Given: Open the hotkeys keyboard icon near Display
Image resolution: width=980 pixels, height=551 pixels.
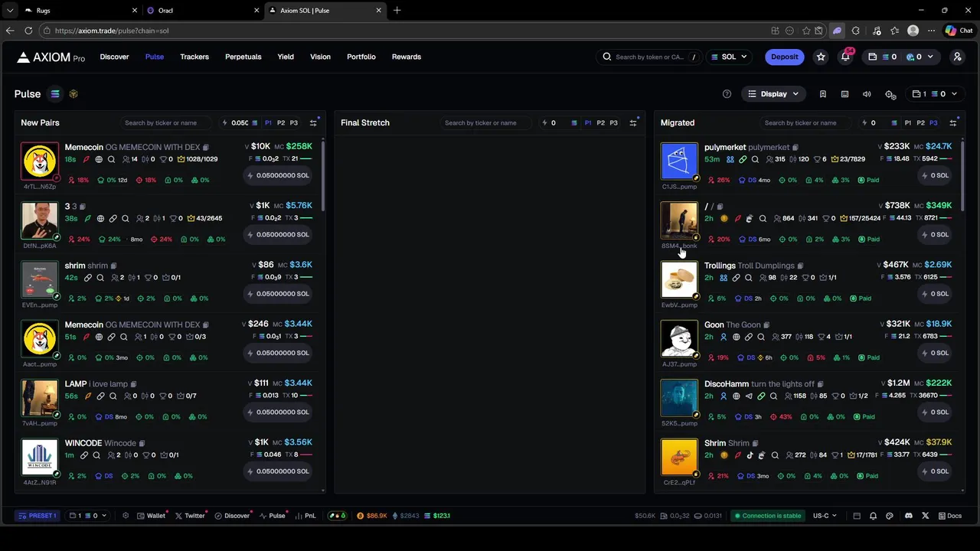Looking at the screenshot, I should 844,94.
